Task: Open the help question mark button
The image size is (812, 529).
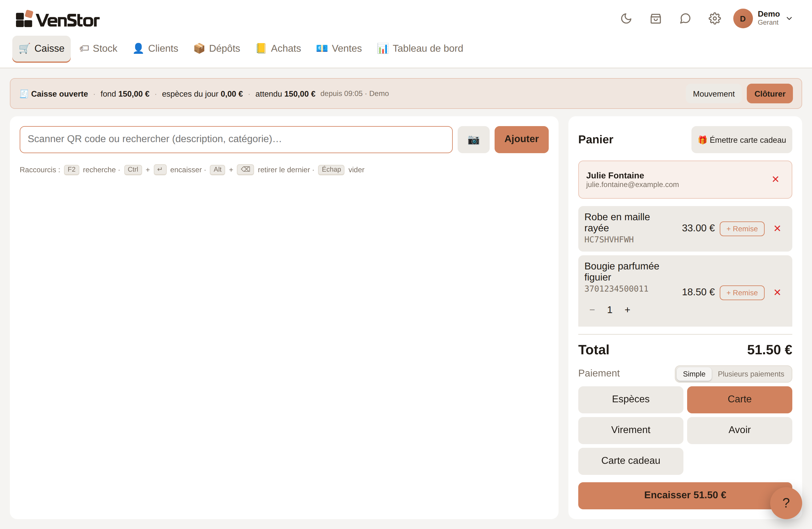Action: pos(786,503)
